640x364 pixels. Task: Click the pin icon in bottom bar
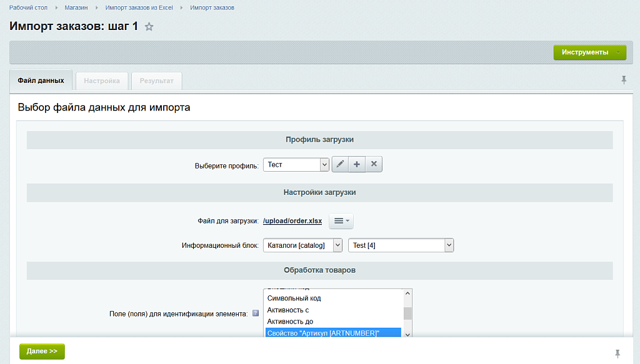tap(617, 353)
